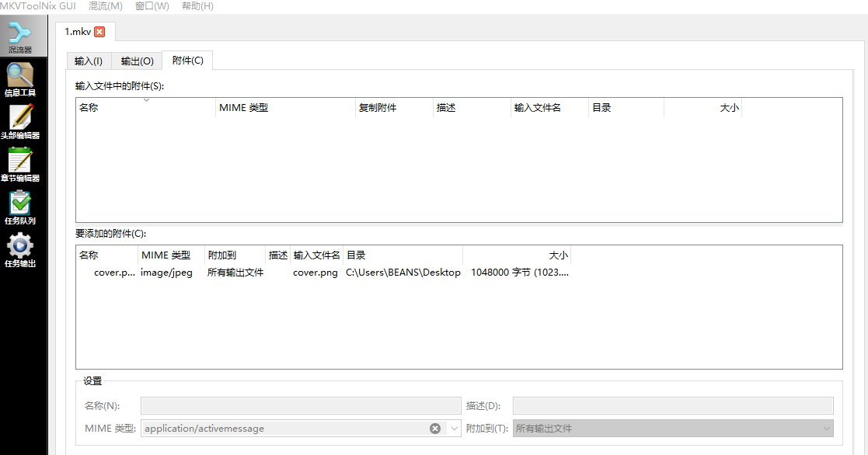Click the image/jpeg MIME cell
The image size is (868, 455).
(x=166, y=273)
